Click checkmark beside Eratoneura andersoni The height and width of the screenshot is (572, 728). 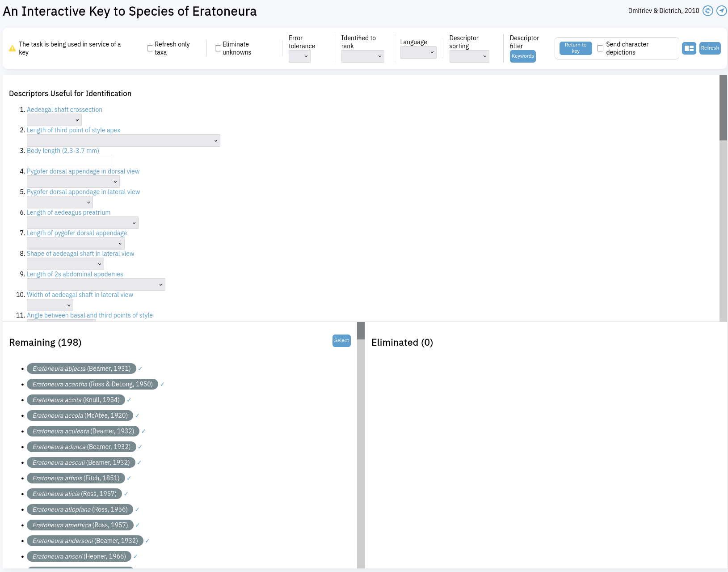(x=147, y=541)
